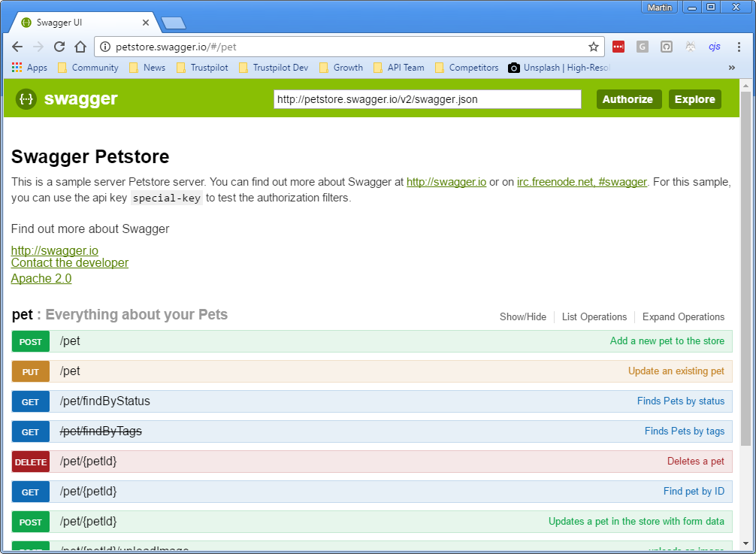Click the pet section heading
This screenshot has width=756, height=554.
[23, 315]
